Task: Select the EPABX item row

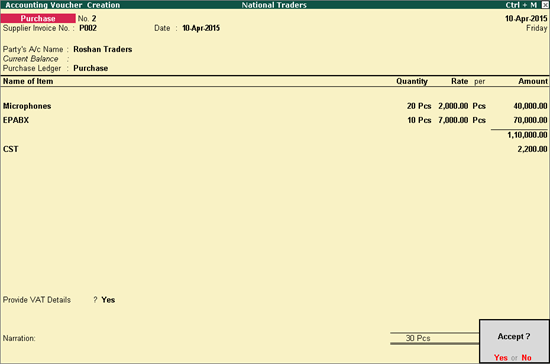Action: click(x=275, y=120)
